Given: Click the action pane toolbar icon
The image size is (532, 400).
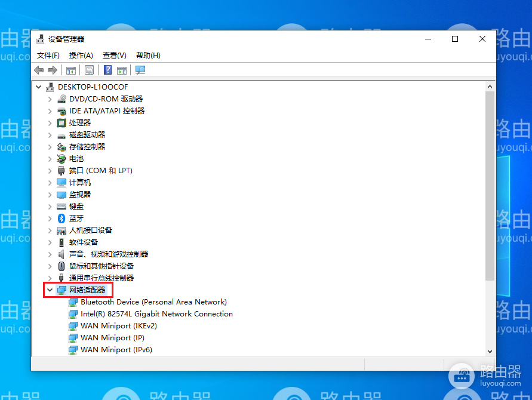Looking at the screenshot, I should pos(122,70).
